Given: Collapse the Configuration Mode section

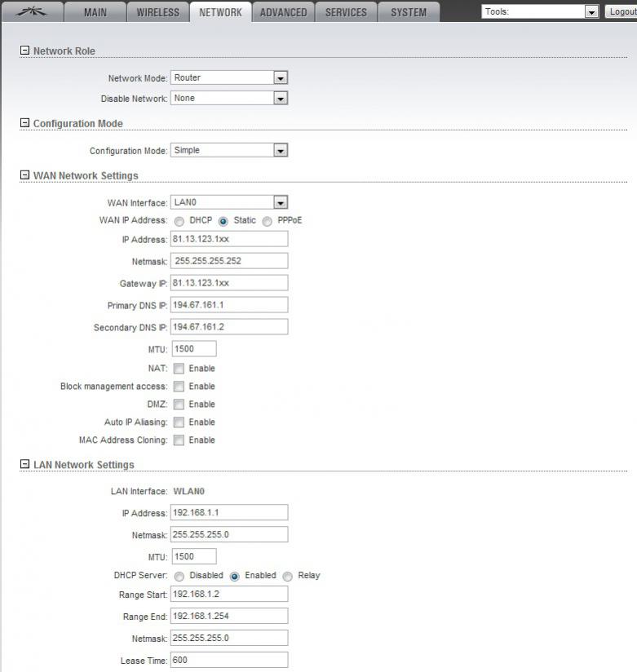Looking at the screenshot, I should (x=24, y=123).
